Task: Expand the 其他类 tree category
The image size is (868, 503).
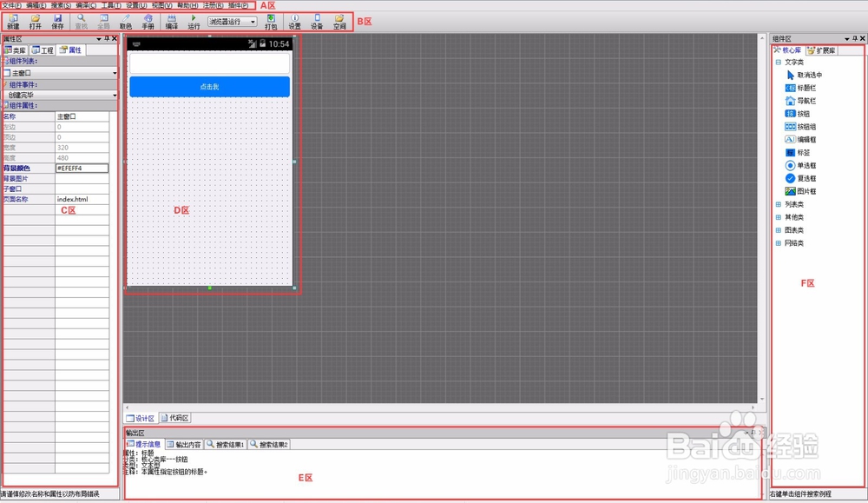Action: click(x=779, y=217)
